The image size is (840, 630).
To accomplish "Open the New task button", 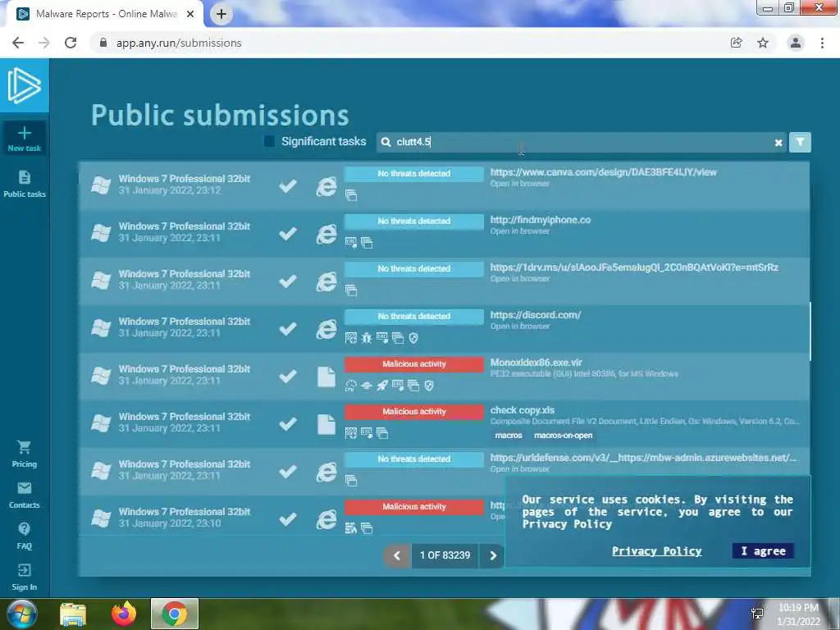I will [x=24, y=139].
